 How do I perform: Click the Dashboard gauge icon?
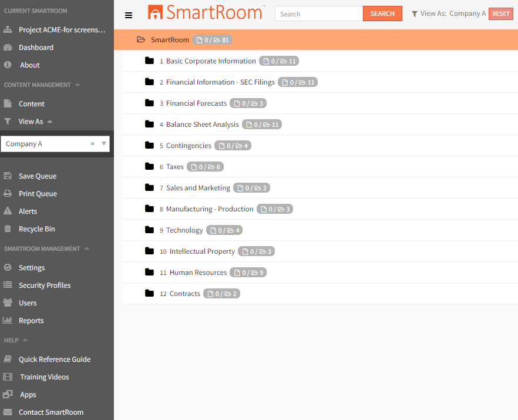8,47
